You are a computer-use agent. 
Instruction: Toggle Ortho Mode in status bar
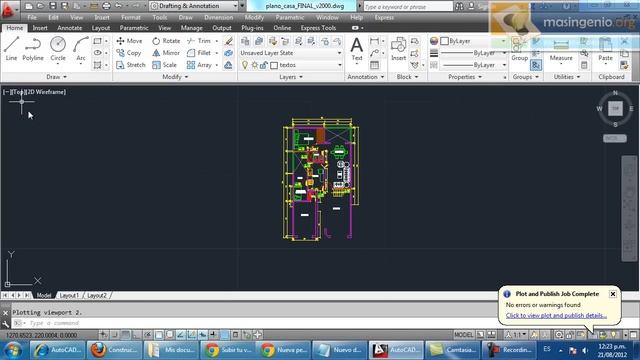pos(137,335)
